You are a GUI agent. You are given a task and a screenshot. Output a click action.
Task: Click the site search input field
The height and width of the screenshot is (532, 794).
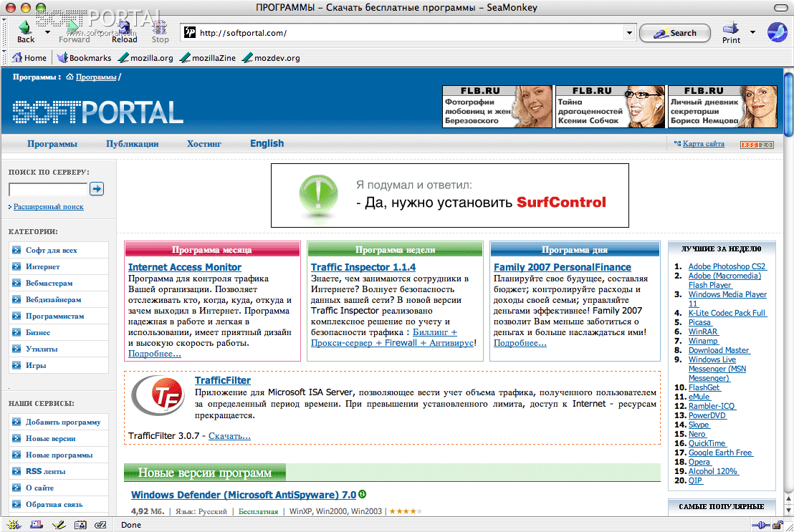point(48,189)
